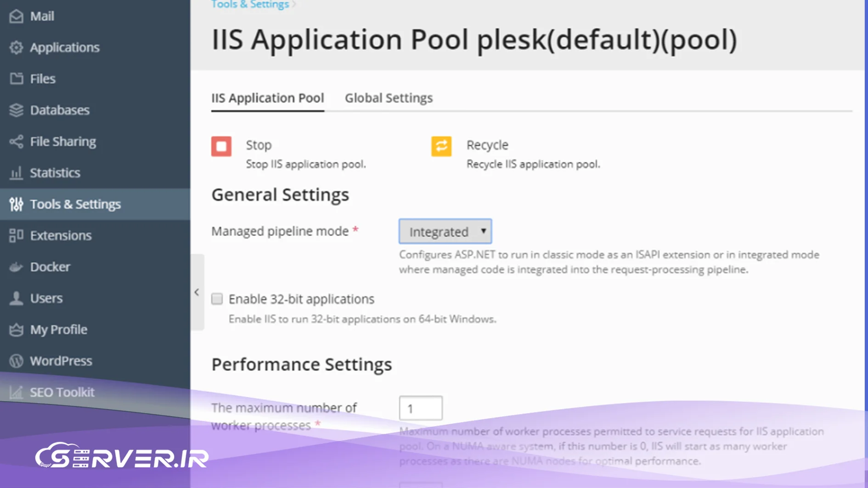Collapse the sidebar with the chevron handle
This screenshot has height=488, width=868.
click(197, 292)
